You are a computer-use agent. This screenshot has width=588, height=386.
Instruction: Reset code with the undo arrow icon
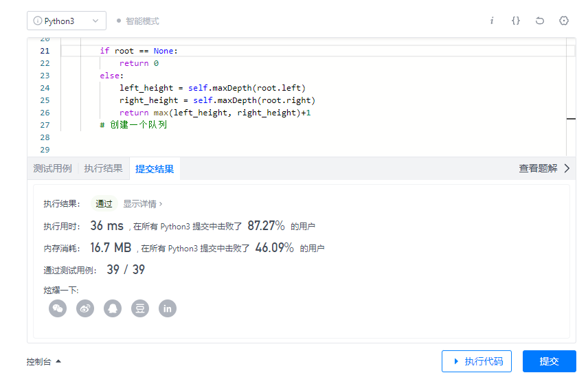click(540, 21)
